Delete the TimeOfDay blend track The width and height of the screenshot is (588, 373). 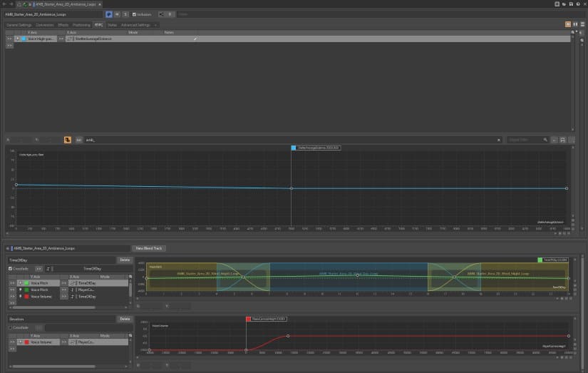125,260
